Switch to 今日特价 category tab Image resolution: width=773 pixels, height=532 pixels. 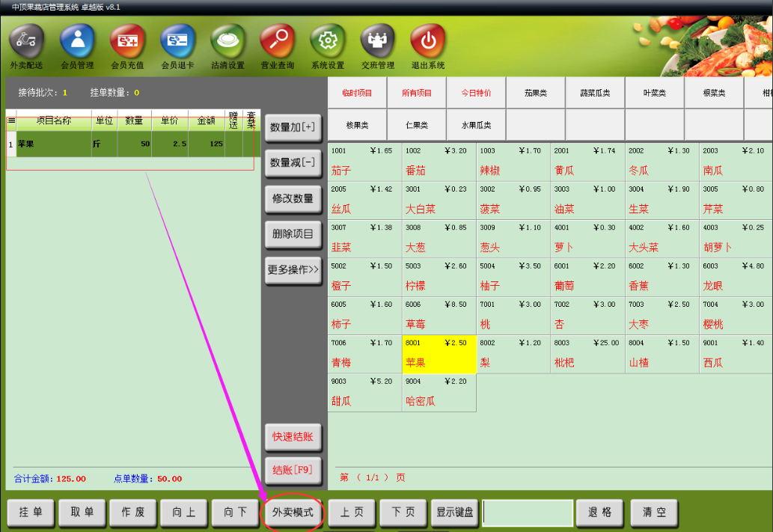476,93
